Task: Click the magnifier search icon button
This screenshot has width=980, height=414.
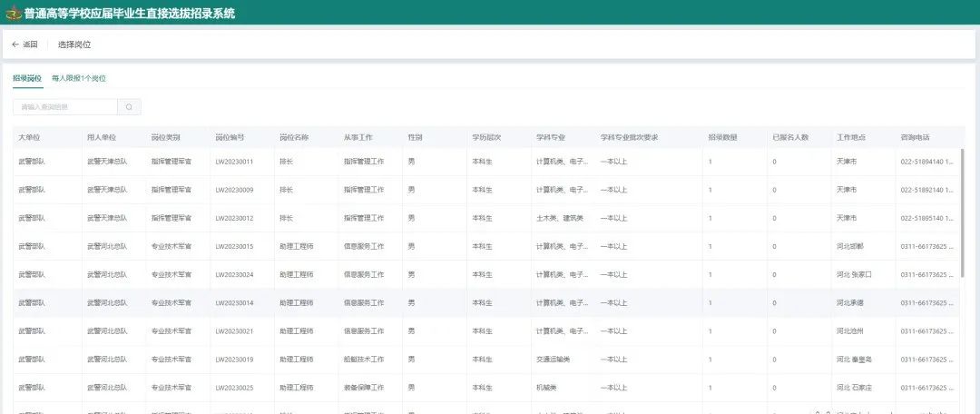Action: pyautogui.click(x=130, y=107)
